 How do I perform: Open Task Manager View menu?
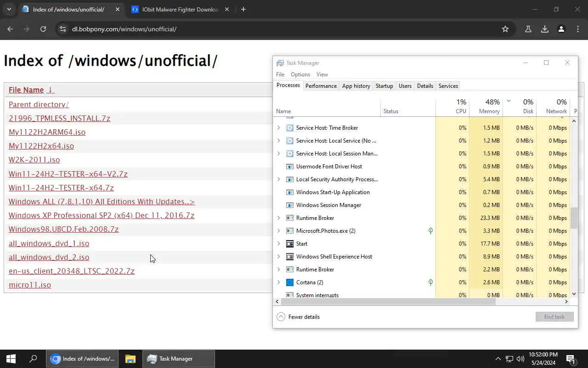(x=322, y=75)
